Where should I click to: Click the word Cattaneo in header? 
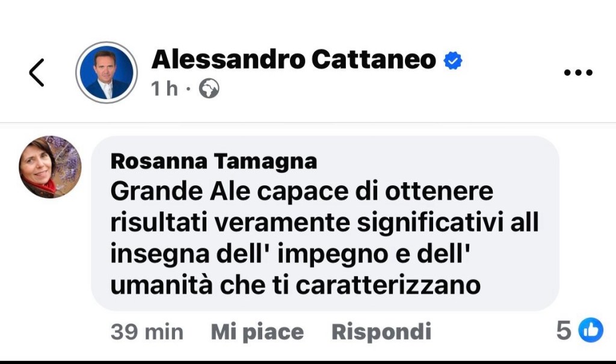click(x=374, y=60)
